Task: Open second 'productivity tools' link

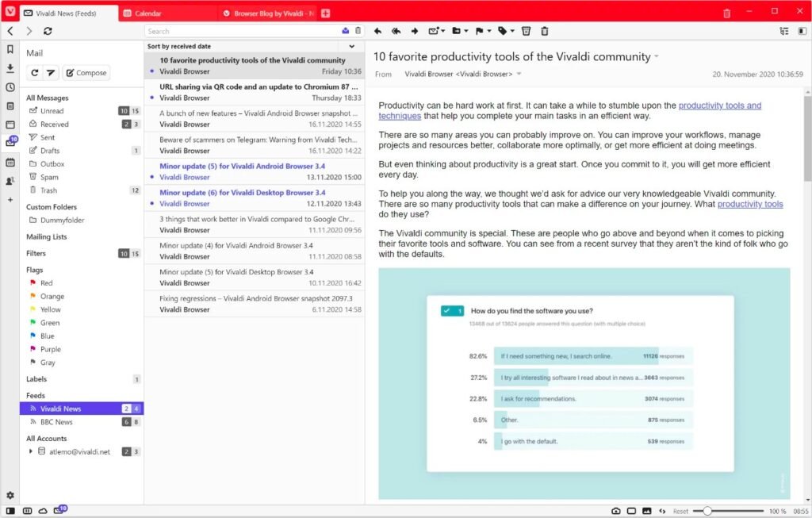Action: [750, 204]
